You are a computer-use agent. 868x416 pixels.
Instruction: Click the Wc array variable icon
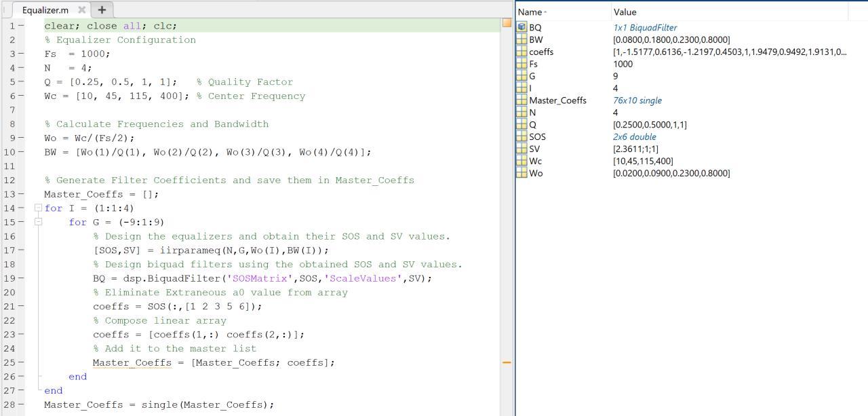tap(521, 162)
